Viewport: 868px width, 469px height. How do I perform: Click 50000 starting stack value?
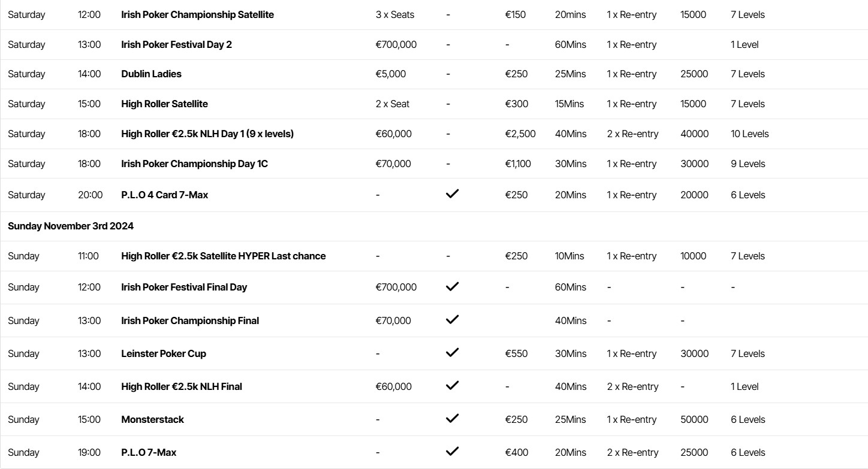(x=694, y=419)
